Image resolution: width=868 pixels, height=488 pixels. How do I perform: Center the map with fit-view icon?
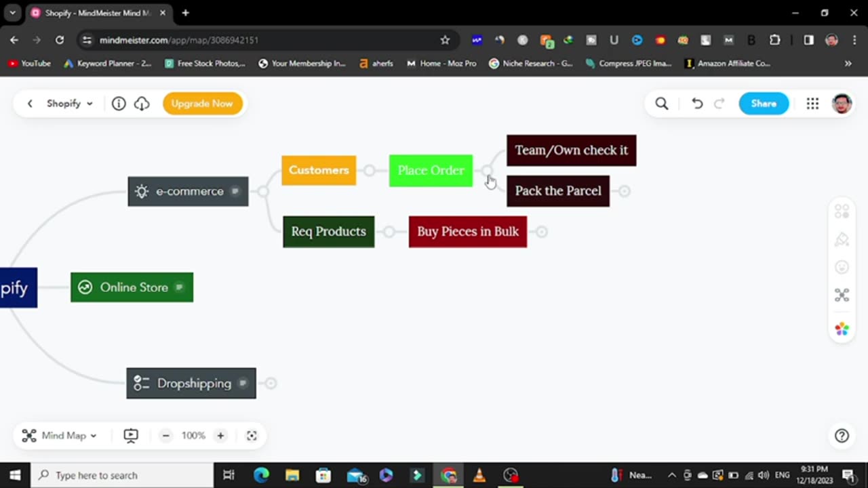252,436
